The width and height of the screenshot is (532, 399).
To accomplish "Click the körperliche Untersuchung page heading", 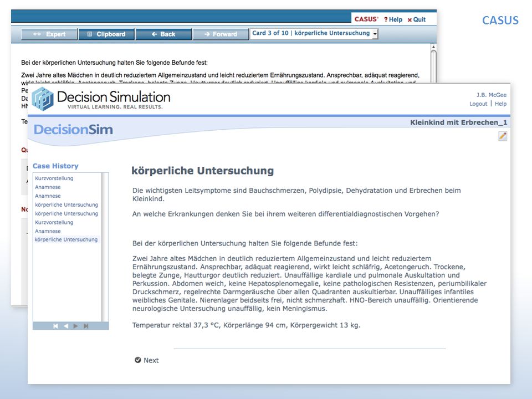I will (x=203, y=171).
